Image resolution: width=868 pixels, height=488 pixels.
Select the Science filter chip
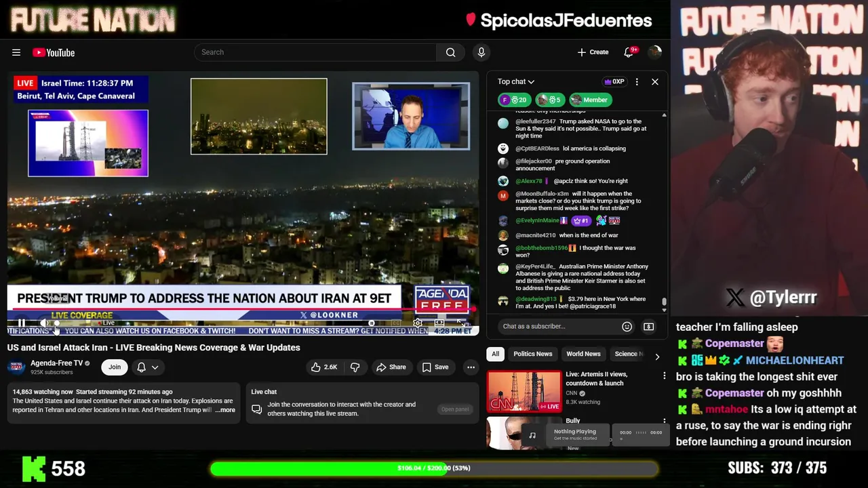coord(627,354)
